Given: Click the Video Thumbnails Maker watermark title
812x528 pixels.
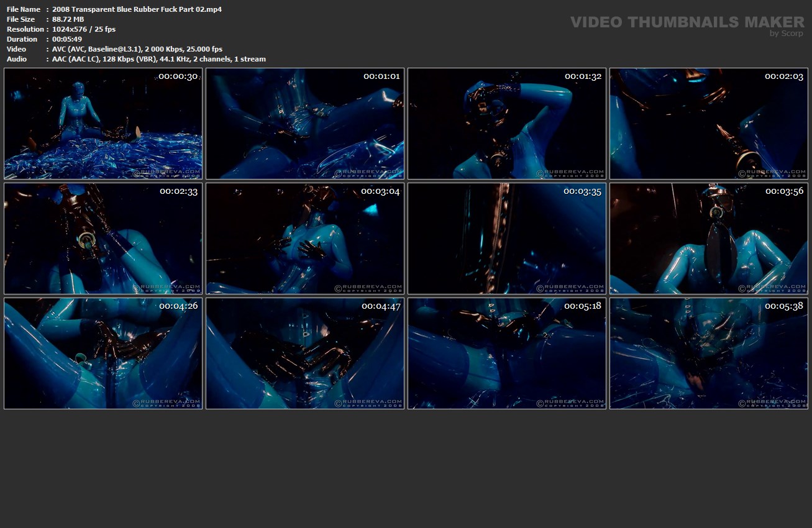Looking at the screenshot, I should point(687,22).
